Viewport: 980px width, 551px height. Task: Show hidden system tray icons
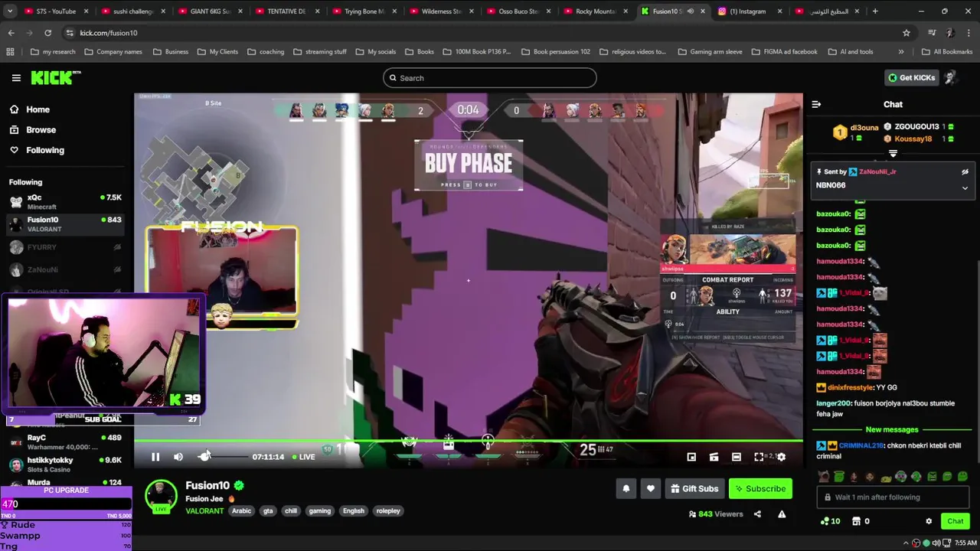(906, 543)
